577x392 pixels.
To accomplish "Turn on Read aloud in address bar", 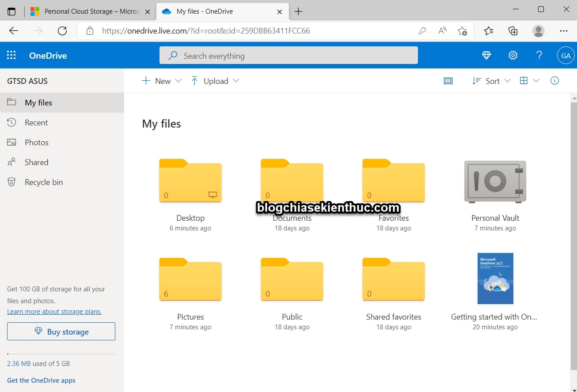I will coord(442,31).
